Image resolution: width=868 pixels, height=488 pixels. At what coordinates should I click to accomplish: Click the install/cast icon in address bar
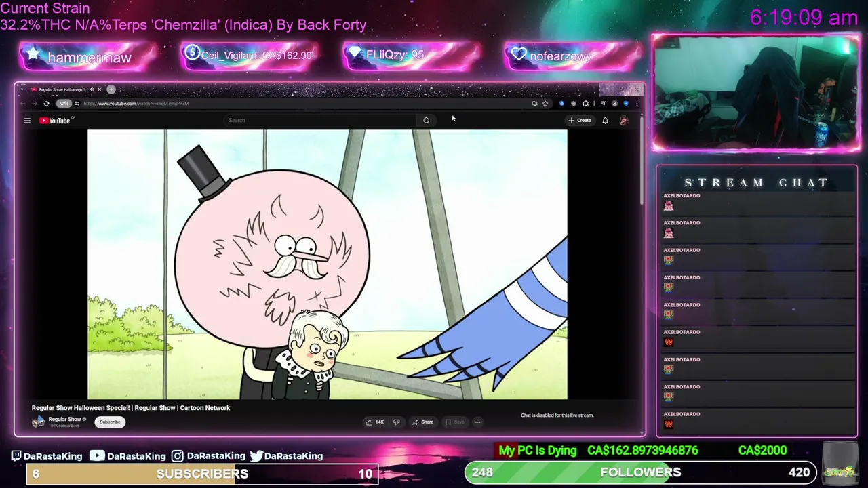[534, 104]
